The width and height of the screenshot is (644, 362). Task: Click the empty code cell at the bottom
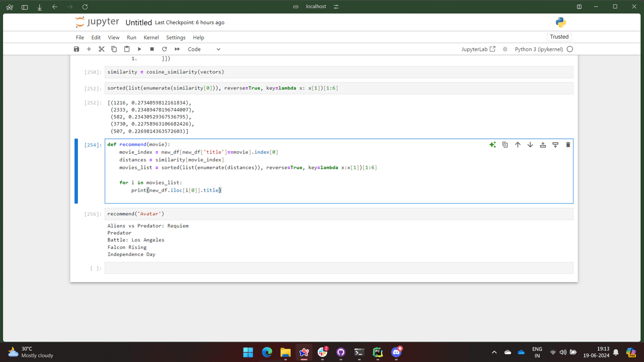coord(339,268)
